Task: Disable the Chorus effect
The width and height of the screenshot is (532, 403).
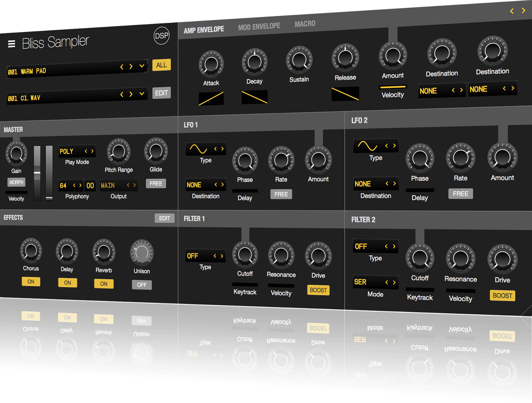Action: (x=31, y=282)
